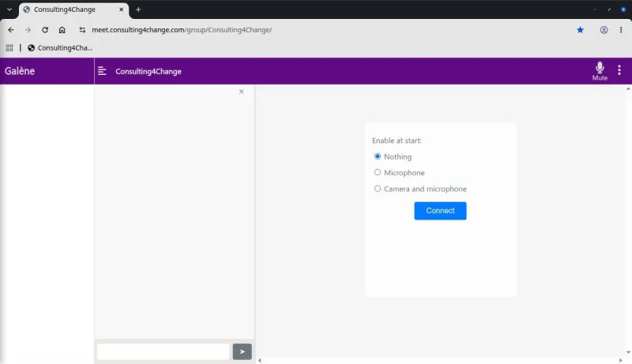This screenshot has width=632, height=364.
Task: Open the tab search dropdown arrow
Action: point(9,9)
